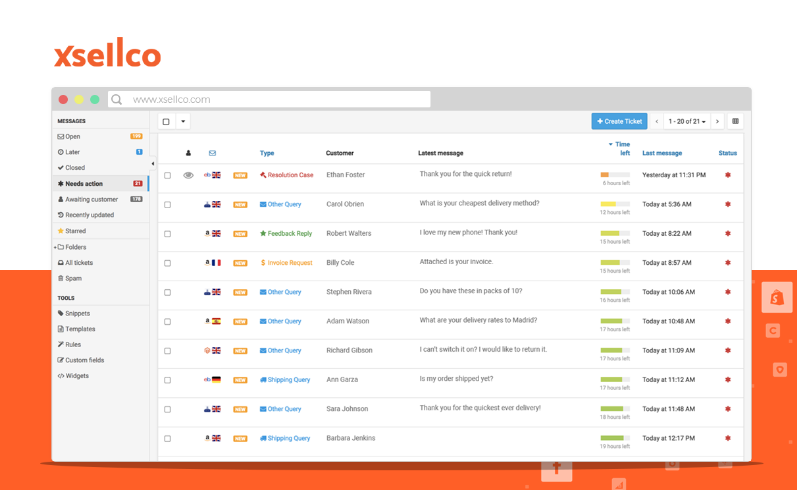The width and height of the screenshot is (797, 490).
Task: Click the envelope column header icon
Action: coord(212,153)
